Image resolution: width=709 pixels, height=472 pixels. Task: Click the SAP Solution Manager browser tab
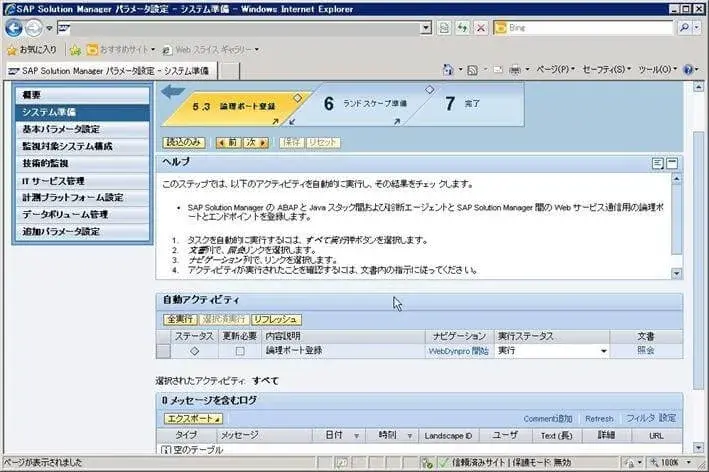point(112,71)
